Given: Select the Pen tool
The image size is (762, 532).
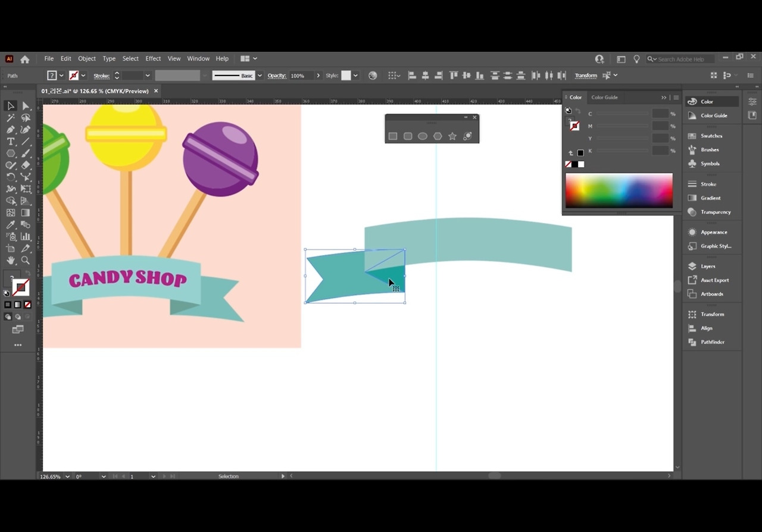Looking at the screenshot, I should pyautogui.click(x=11, y=130).
